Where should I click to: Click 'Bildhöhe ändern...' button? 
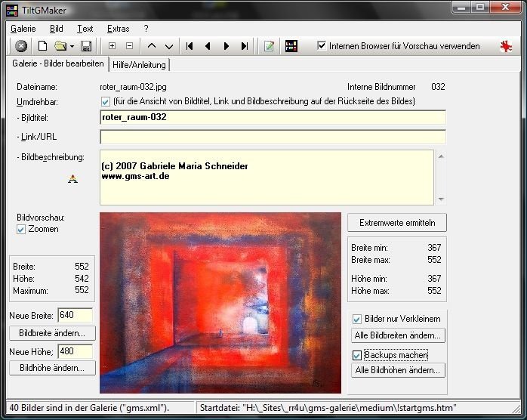pos(52,368)
